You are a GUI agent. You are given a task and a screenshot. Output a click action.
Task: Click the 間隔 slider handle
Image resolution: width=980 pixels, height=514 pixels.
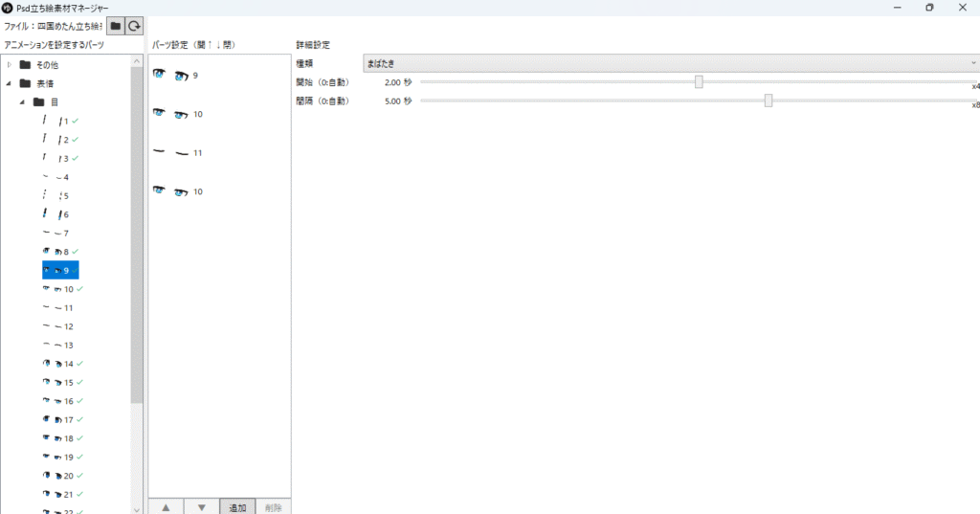pos(768,101)
